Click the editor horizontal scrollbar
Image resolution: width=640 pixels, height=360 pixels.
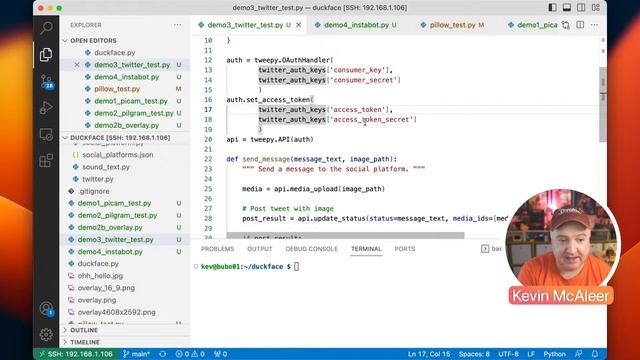345,236
